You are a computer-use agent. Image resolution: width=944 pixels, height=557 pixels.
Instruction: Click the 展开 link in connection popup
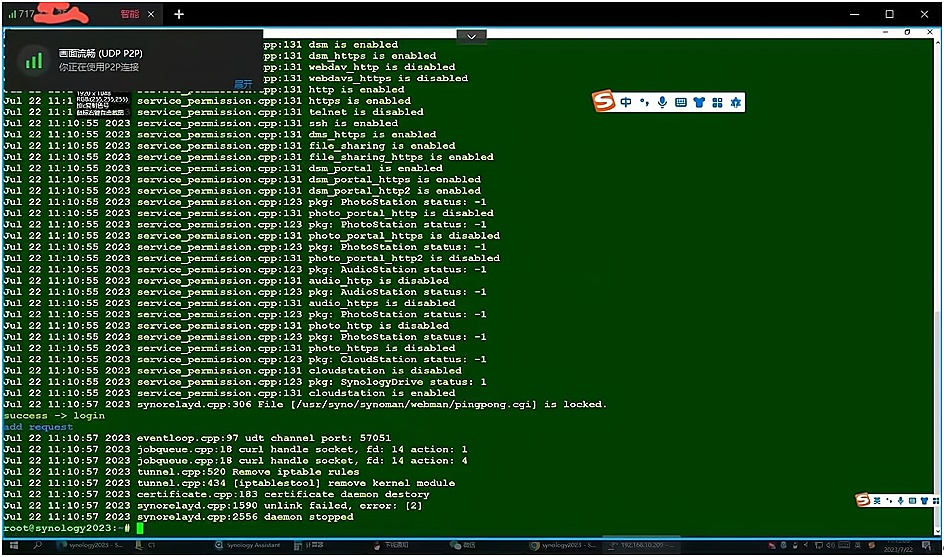(x=243, y=84)
